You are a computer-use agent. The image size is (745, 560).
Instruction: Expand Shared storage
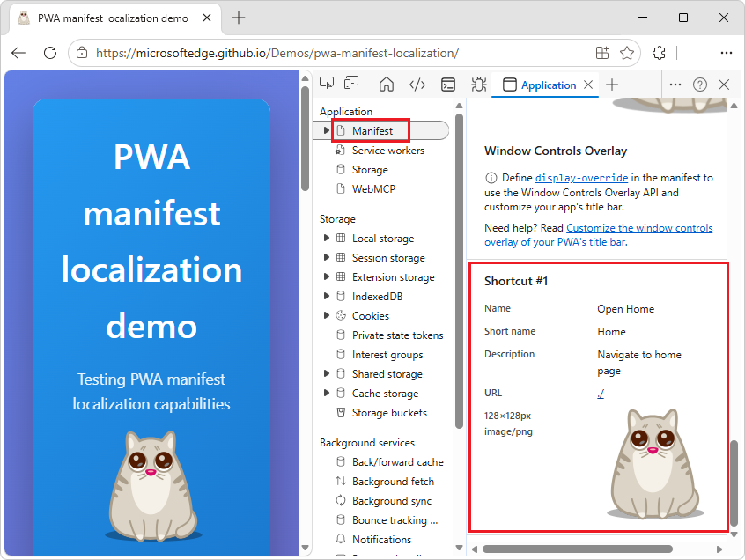click(326, 374)
